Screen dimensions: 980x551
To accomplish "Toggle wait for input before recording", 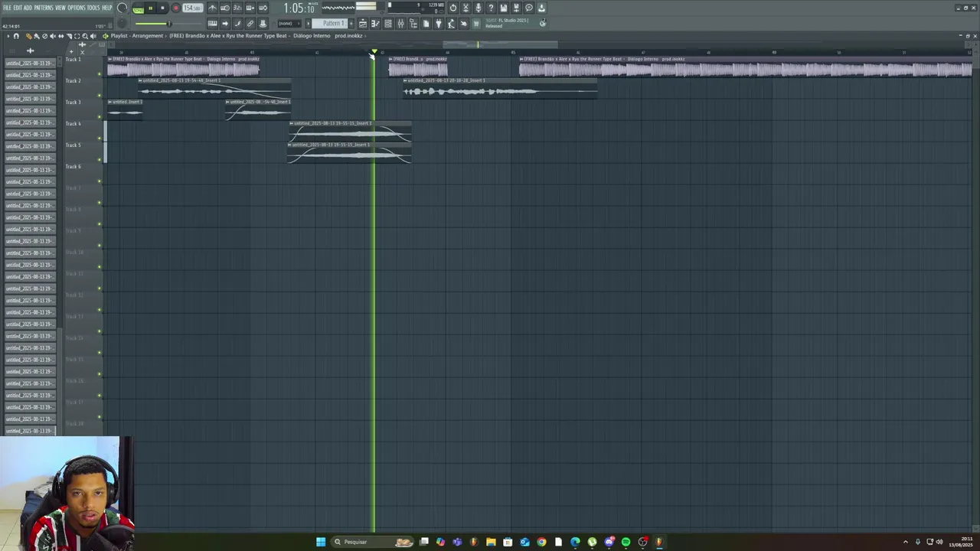I will coord(225,8).
